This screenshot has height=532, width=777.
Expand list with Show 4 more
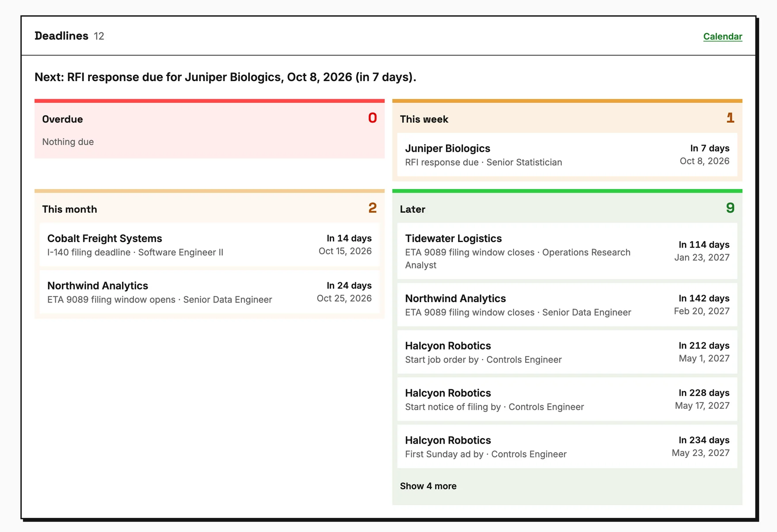pos(428,486)
